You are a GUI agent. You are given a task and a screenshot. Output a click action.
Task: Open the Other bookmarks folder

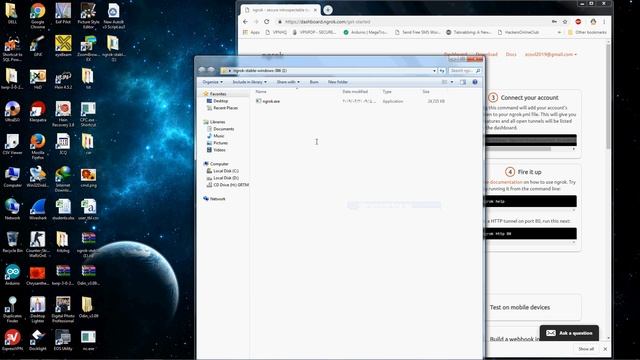pos(587,32)
